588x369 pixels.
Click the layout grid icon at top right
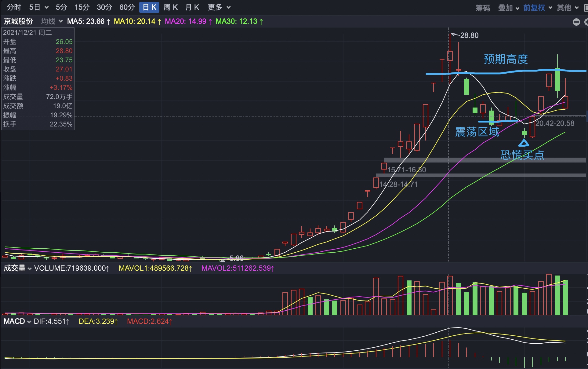click(586, 8)
